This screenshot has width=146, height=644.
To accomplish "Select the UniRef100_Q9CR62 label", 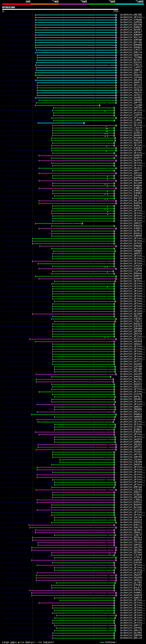I will click(131, 419).
